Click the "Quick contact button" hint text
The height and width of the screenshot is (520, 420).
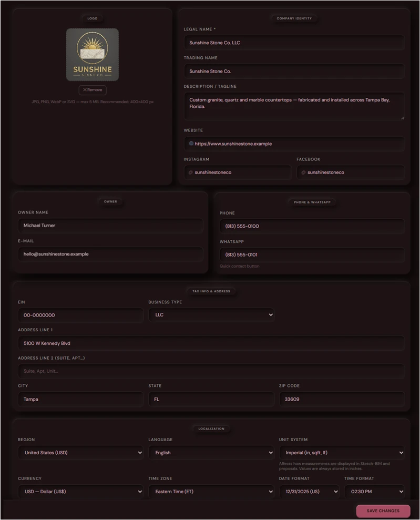point(239,266)
